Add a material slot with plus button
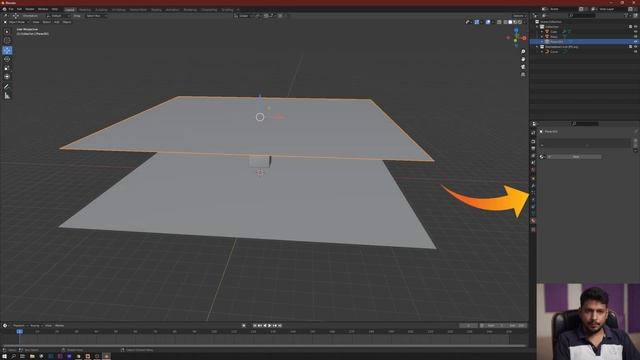This screenshot has width=640, height=360. [x=635, y=140]
